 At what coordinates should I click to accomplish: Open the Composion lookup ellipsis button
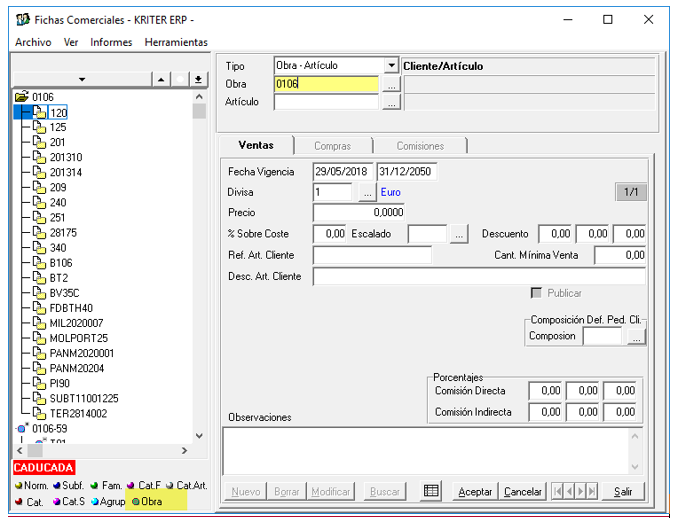pos(636,337)
